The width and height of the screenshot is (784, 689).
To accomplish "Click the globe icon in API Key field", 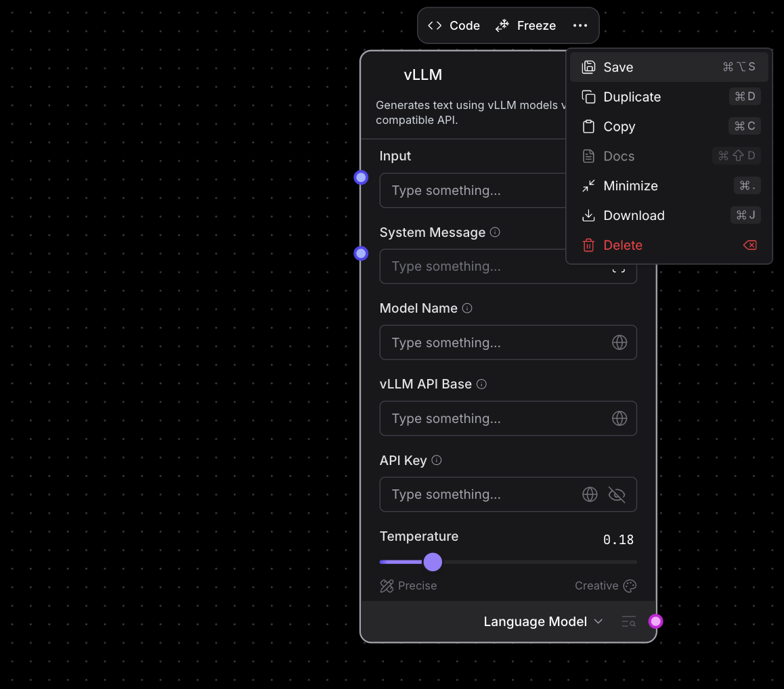I will (590, 495).
